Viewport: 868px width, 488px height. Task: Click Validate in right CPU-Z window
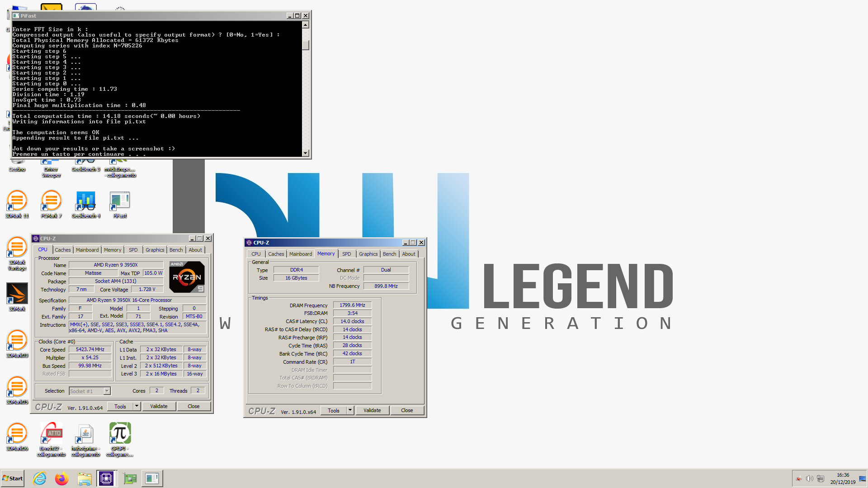(x=372, y=410)
